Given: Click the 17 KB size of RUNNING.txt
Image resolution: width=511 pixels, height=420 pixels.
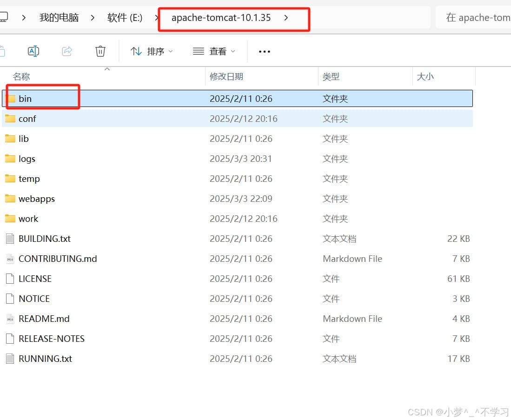Looking at the screenshot, I should (458, 359).
